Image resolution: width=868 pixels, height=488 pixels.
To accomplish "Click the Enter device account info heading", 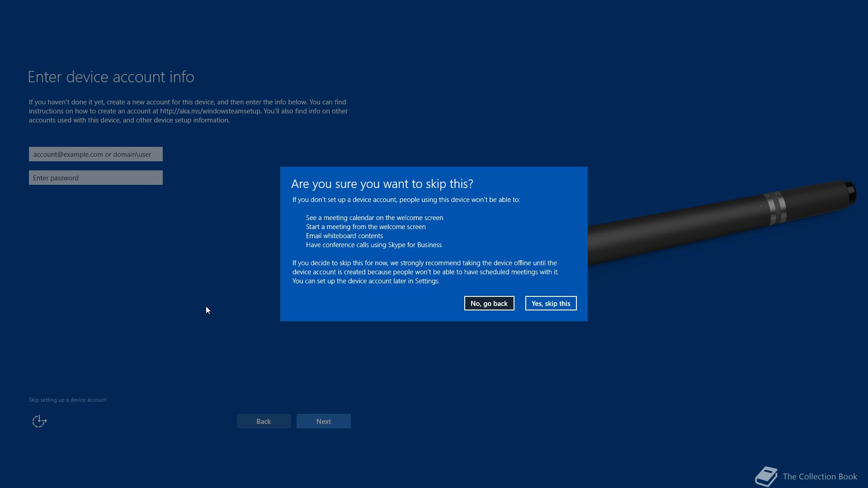I will (111, 77).
